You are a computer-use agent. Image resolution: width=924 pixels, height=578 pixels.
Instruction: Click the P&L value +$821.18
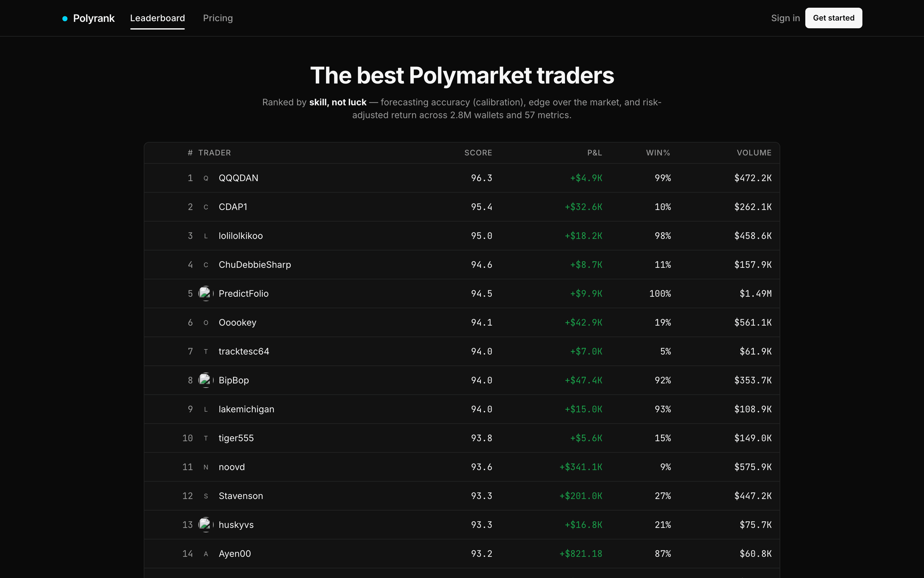click(581, 554)
